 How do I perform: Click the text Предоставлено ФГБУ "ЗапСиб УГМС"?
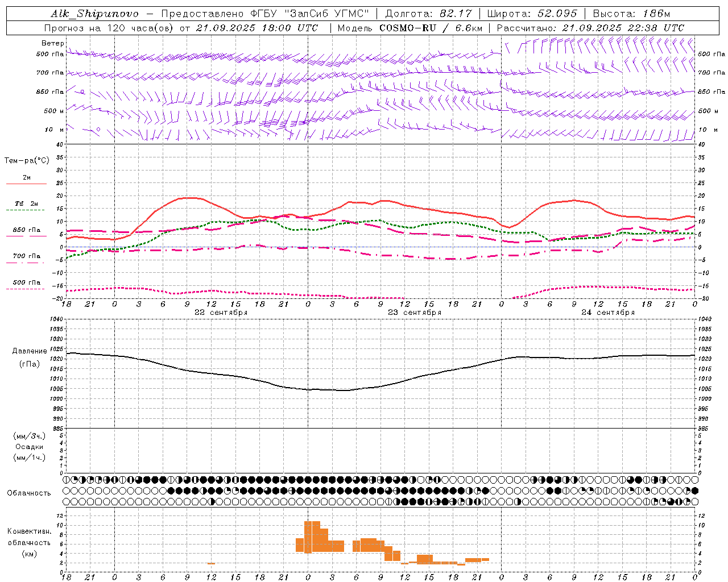coord(265,14)
